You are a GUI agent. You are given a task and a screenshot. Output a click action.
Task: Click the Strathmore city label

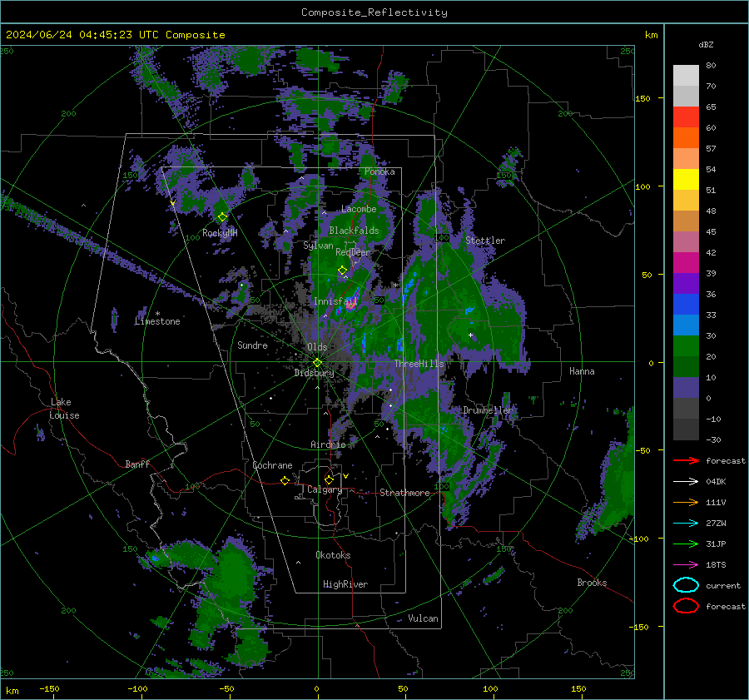point(404,493)
